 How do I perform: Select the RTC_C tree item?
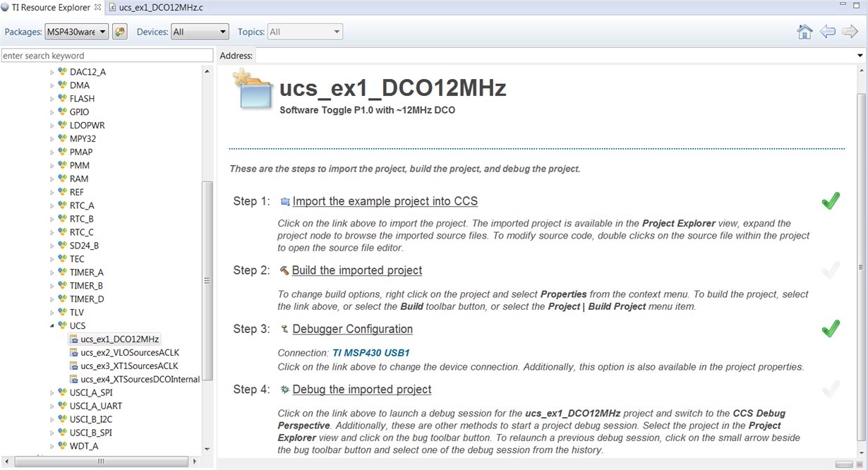82,232
